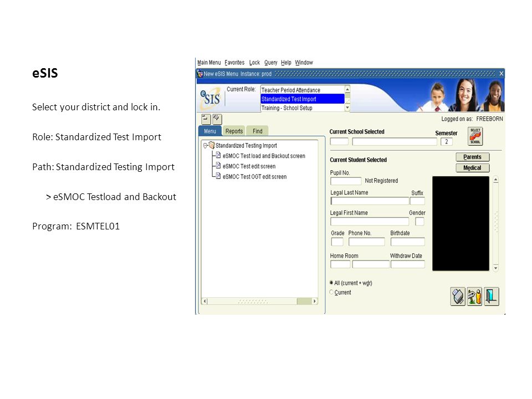This screenshot has height=399, width=532.
Task: Click the Logged on as FREEBORN text
Action: point(472,119)
